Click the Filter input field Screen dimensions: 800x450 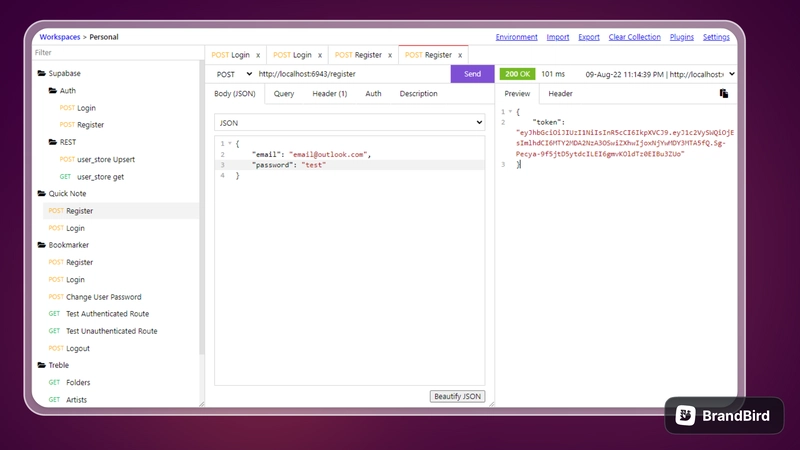pos(117,53)
